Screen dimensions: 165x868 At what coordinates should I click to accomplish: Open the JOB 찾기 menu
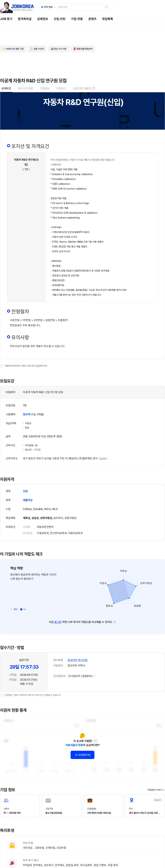(x=6, y=19)
